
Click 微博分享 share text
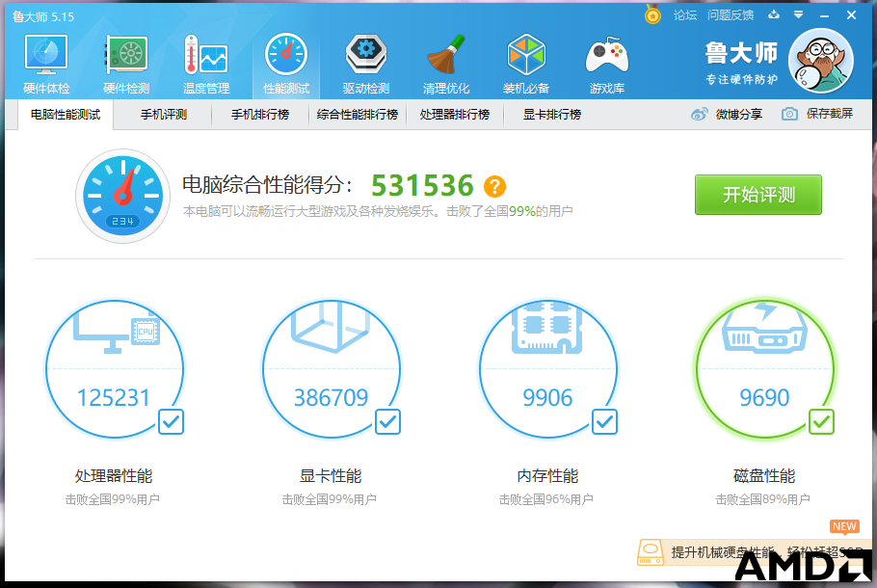click(x=739, y=114)
